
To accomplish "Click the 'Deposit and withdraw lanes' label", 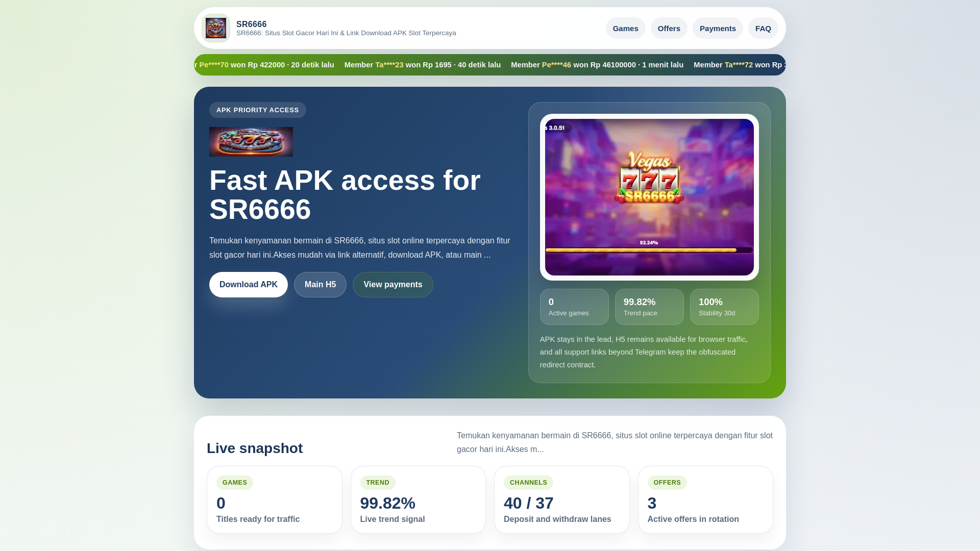I will pyautogui.click(x=557, y=519).
